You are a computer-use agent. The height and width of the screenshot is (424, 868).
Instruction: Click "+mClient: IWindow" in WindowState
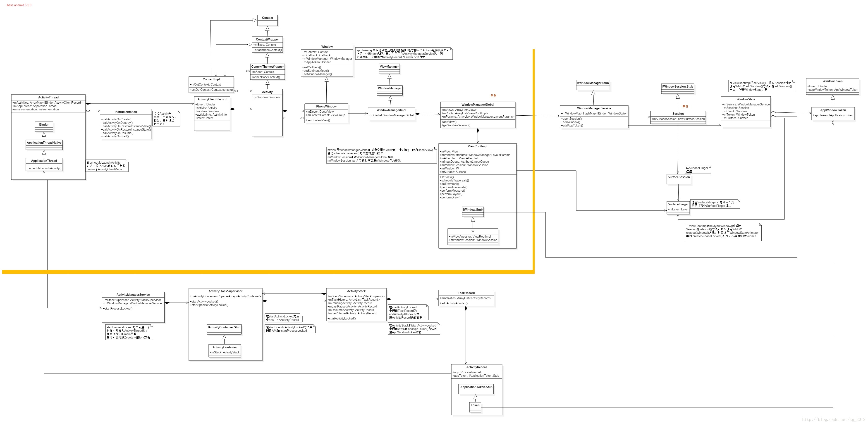coord(734,112)
